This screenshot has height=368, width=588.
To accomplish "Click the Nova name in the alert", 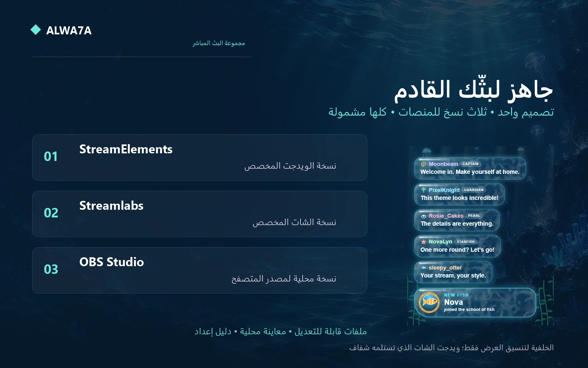I will pyautogui.click(x=453, y=302).
